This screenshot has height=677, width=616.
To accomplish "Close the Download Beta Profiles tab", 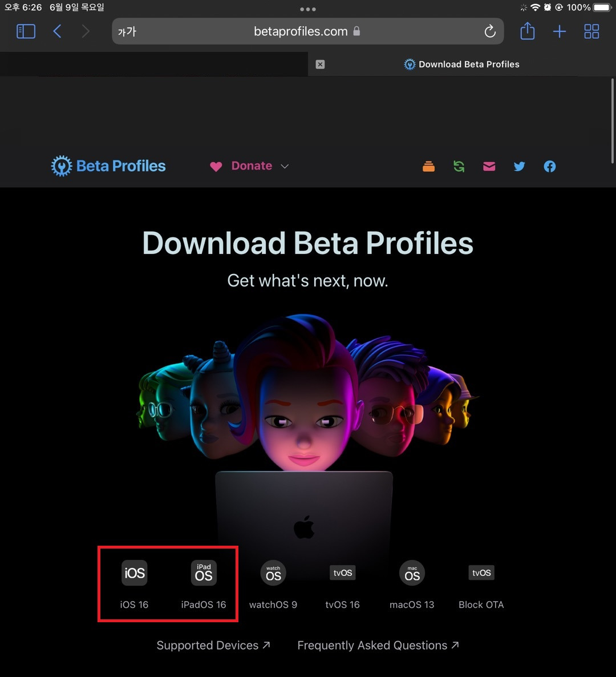I will [320, 65].
